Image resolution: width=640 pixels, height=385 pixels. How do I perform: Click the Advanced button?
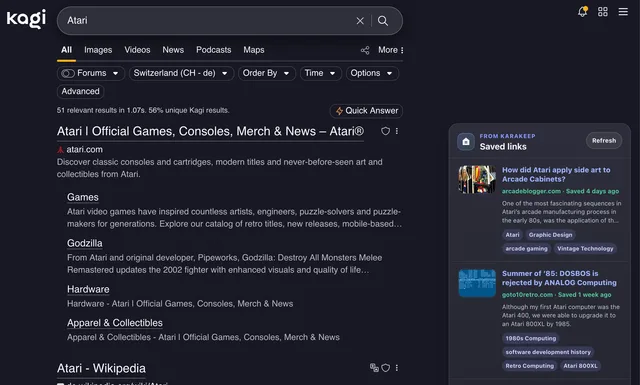[80, 91]
